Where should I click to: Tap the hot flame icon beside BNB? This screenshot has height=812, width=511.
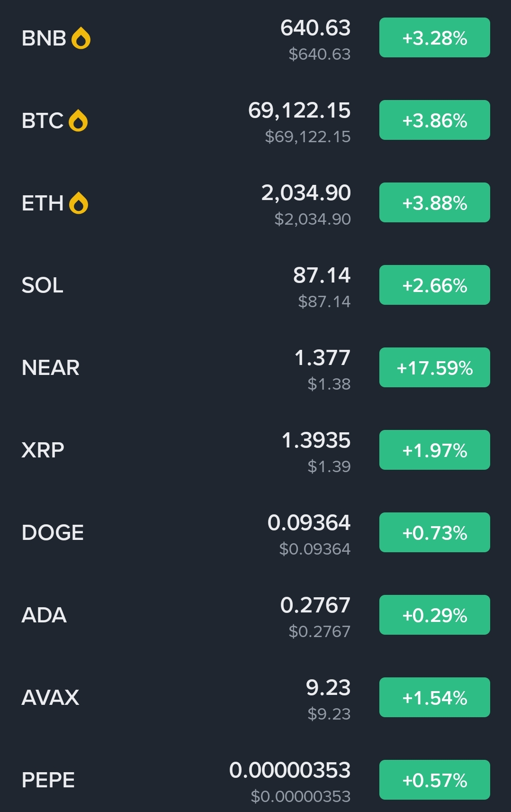click(81, 38)
